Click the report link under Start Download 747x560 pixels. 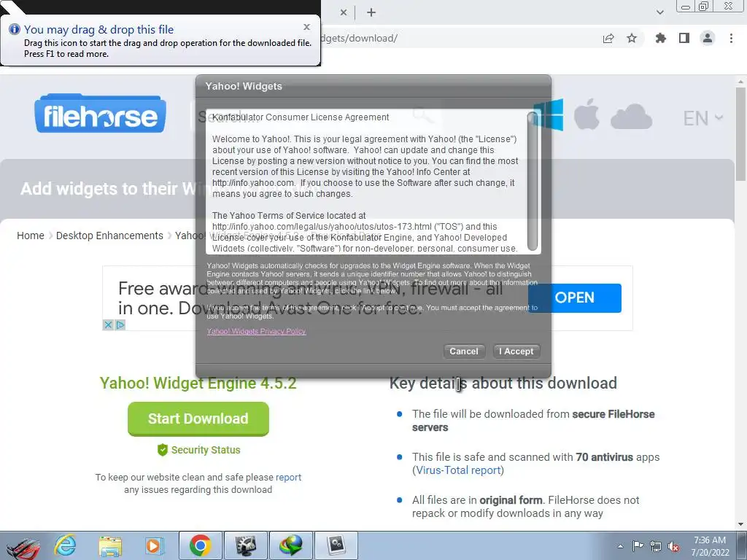coord(288,477)
